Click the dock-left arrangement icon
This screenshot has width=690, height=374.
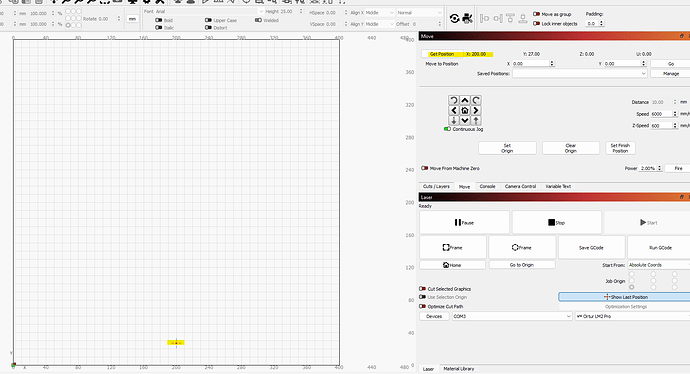(484, 18)
